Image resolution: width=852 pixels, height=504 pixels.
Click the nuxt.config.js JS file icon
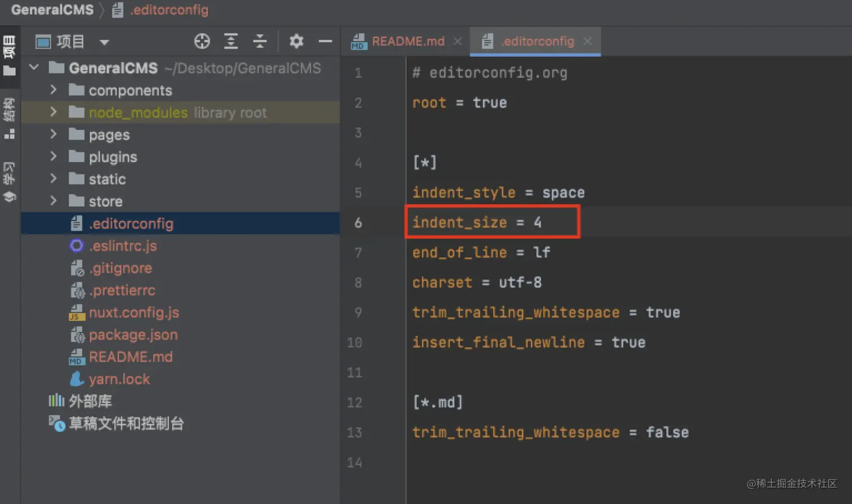[77, 313]
